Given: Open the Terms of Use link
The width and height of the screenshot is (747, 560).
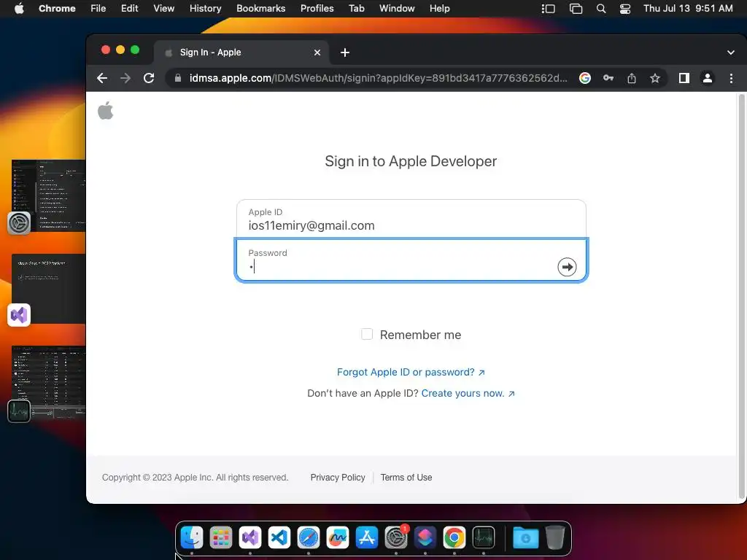Looking at the screenshot, I should coord(406,477).
